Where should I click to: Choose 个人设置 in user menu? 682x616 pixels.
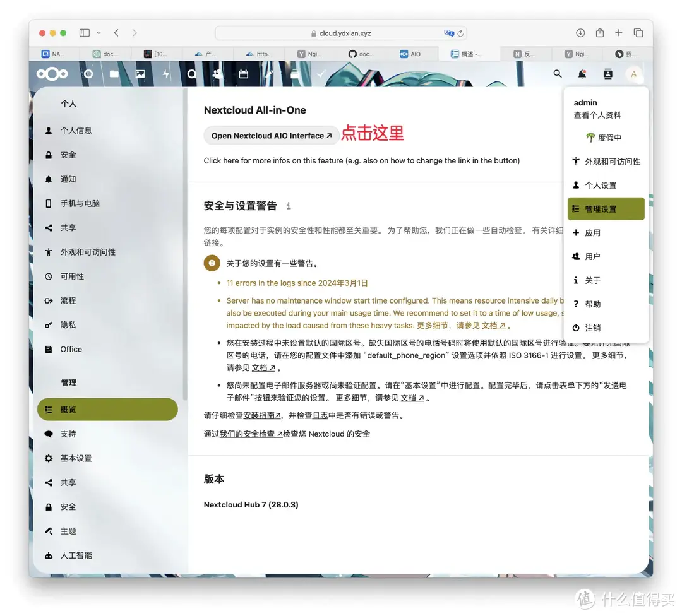tap(606, 185)
